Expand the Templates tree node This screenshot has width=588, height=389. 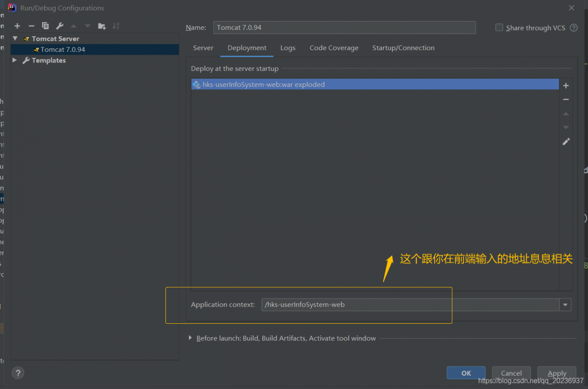[x=15, y=60]
